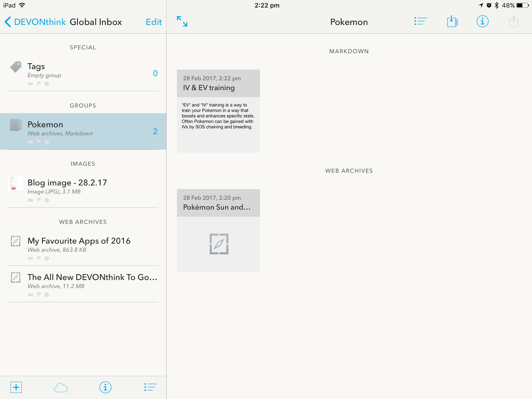
Task: Toggle flag on My Favourite Apps row
Action: tap(39, 258)
